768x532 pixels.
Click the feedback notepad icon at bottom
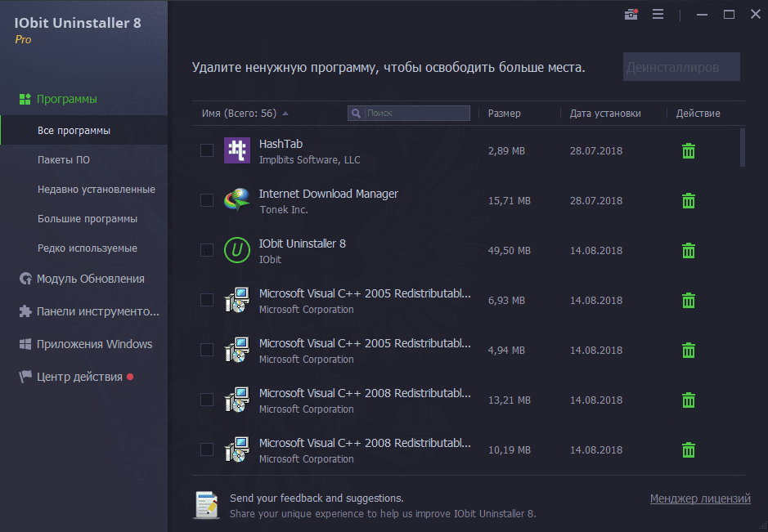tap(207, 504)
